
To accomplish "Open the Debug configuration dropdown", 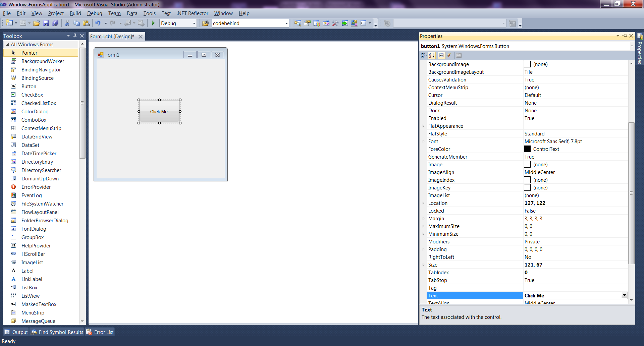I will coord(194,23).
